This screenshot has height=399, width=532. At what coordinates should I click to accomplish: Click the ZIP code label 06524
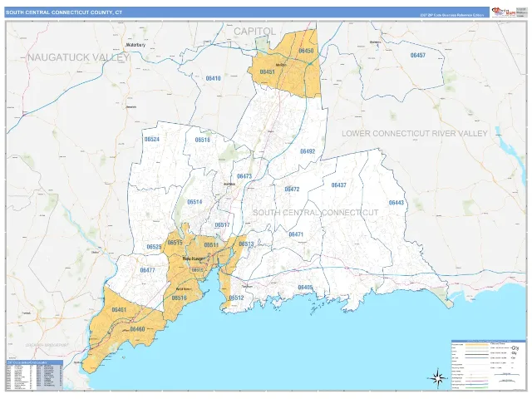pyautogui.click(x=151, y=139)
